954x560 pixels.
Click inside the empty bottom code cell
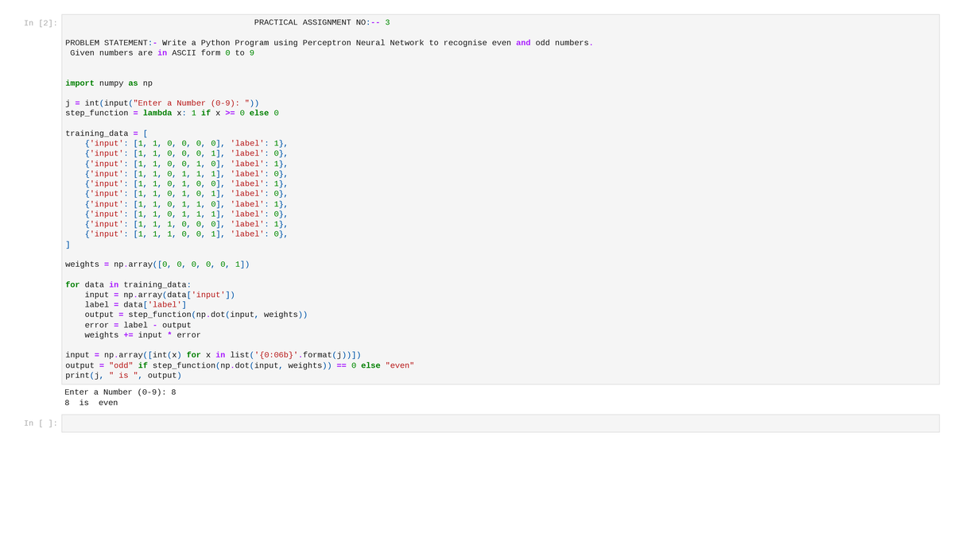(477, 423)
